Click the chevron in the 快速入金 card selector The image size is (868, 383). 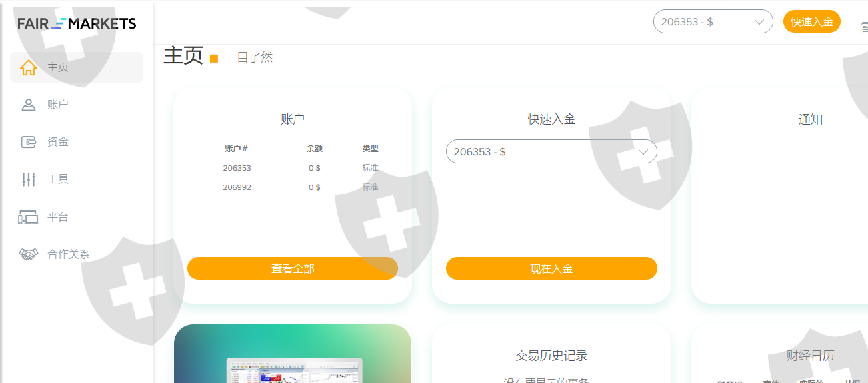pyautogui.click(x=644, y=151)
